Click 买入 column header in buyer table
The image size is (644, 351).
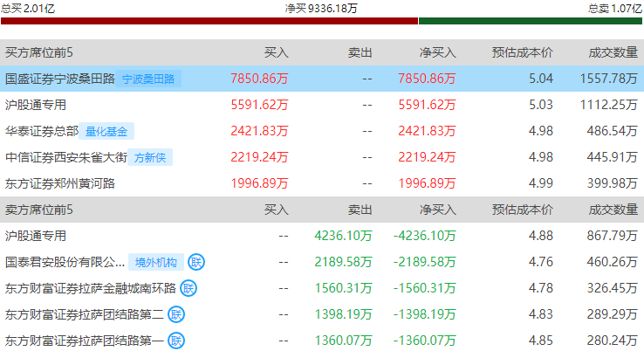[277, 52]
